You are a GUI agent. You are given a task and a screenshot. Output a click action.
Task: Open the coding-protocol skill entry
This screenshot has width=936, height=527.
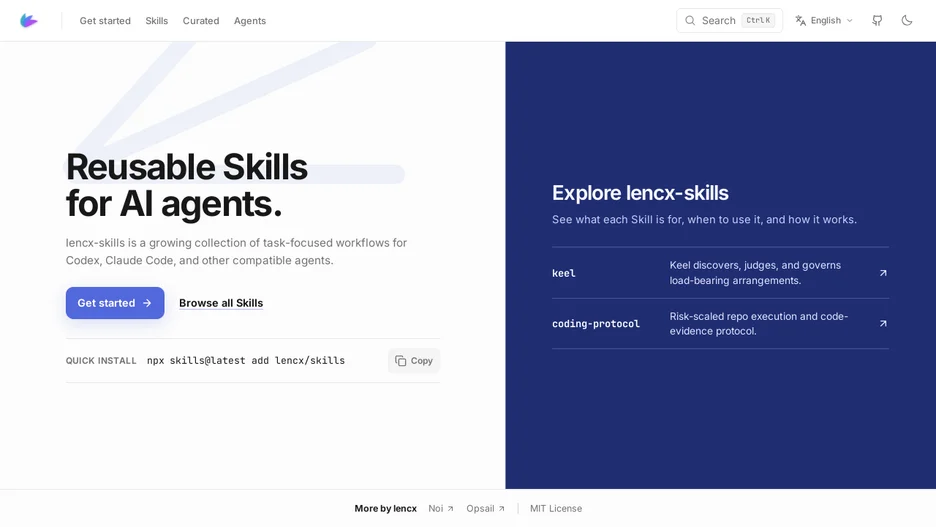[x=720, y=323]
